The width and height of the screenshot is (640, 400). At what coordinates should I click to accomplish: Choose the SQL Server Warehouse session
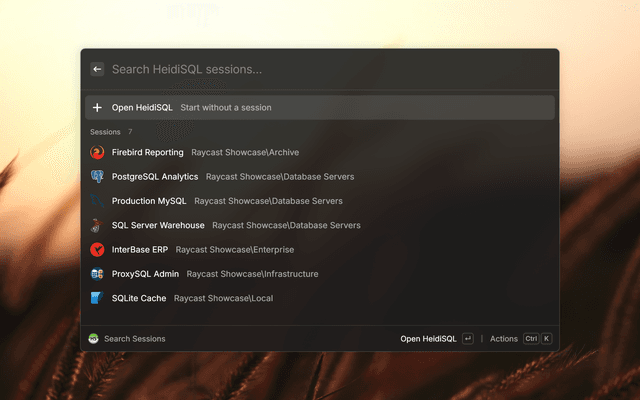click(320, 225)
